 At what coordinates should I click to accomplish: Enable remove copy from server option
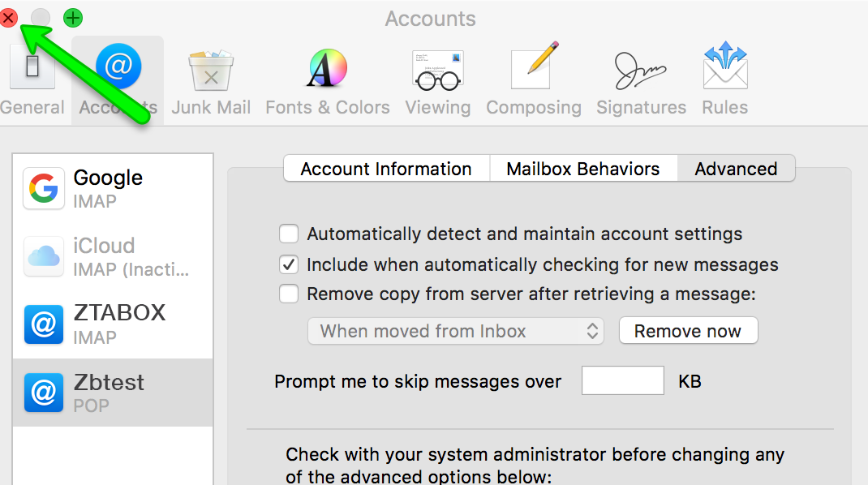click(x=289, y=294)
